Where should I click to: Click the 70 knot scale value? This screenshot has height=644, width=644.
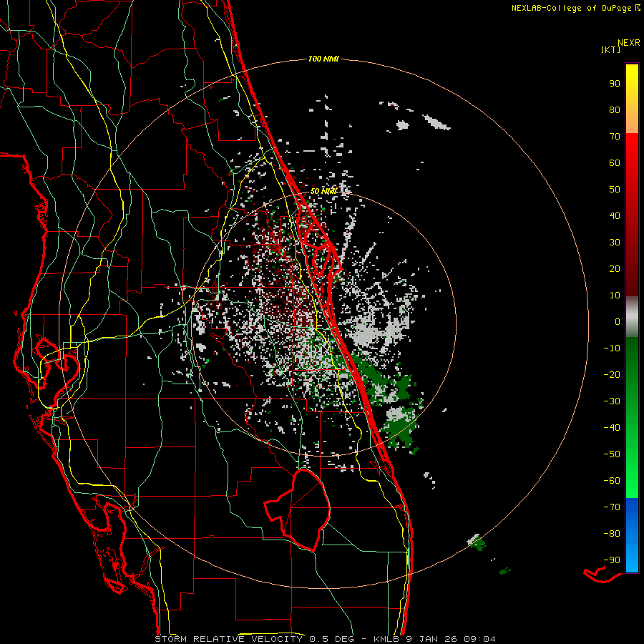click(615, 137)
